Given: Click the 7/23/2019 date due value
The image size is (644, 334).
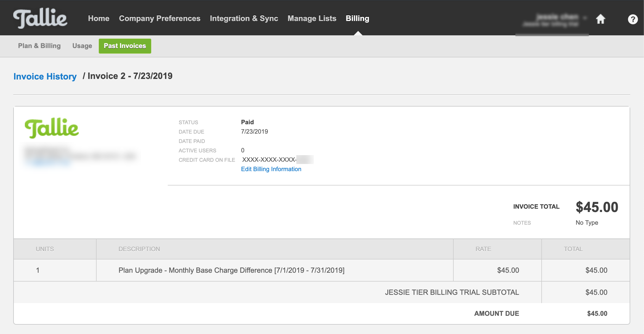Looking at the screenshot, I should (254, 131).
